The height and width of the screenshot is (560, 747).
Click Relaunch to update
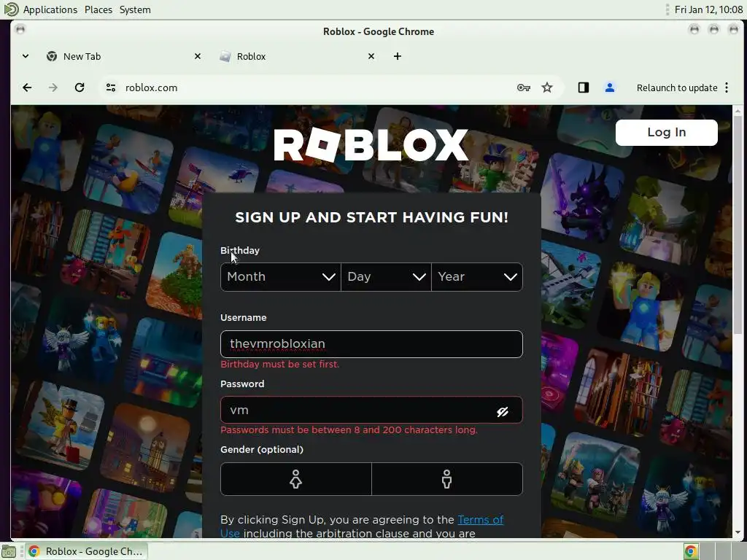point(676,87)
